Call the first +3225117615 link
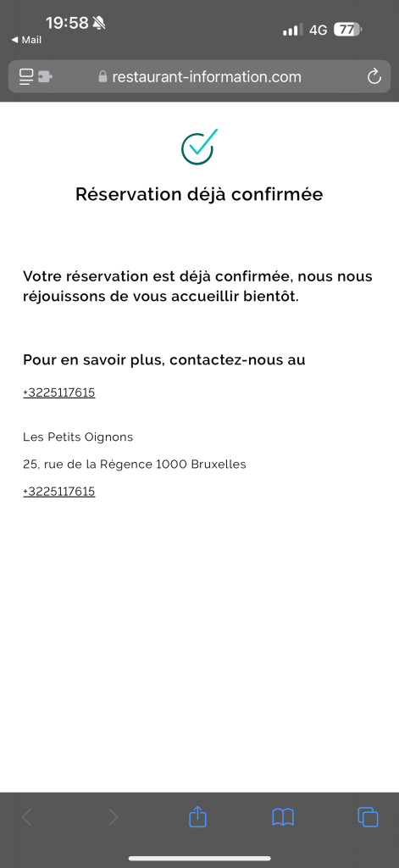This screenshot has height=868, width=399. [x=59, y=392]
